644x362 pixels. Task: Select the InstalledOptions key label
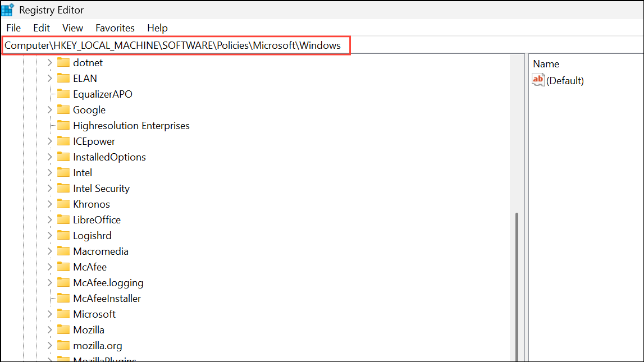109,157
